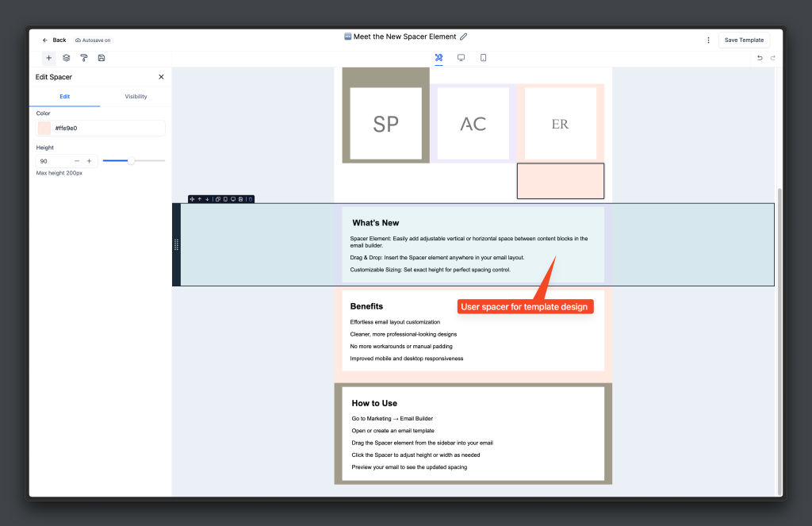Image resolution: width=812 pixels, height=526 pixels.
Task: Click the save disk icon in the toolbar
Action: point(101,58)
